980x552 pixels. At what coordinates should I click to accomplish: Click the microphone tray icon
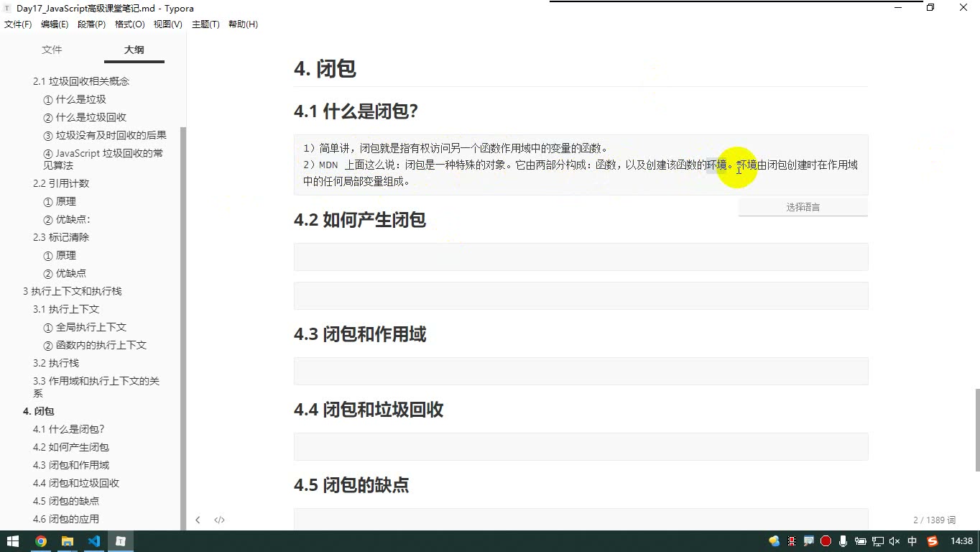(x=843, y=541)
